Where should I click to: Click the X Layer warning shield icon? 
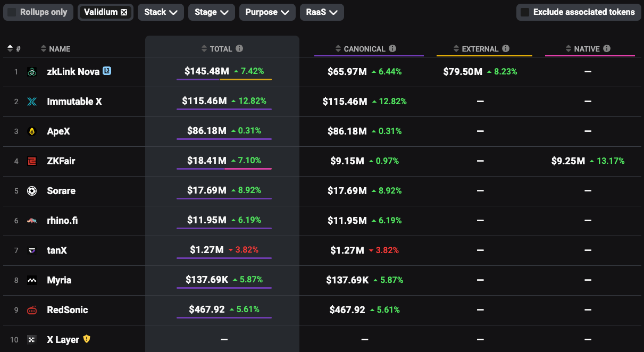tap(87, 339)
